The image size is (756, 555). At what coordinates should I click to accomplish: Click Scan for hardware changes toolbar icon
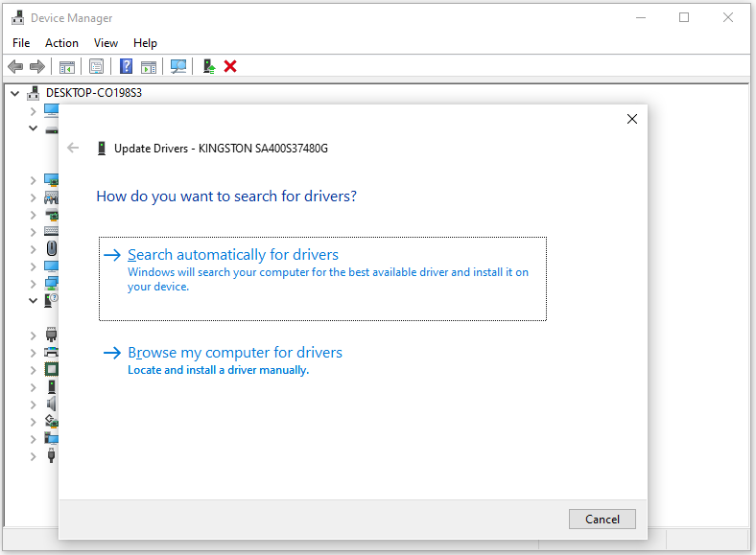coord(178,66)
